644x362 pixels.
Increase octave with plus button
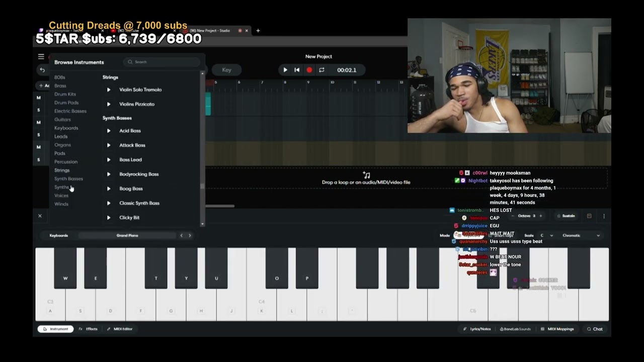(541, 216)
